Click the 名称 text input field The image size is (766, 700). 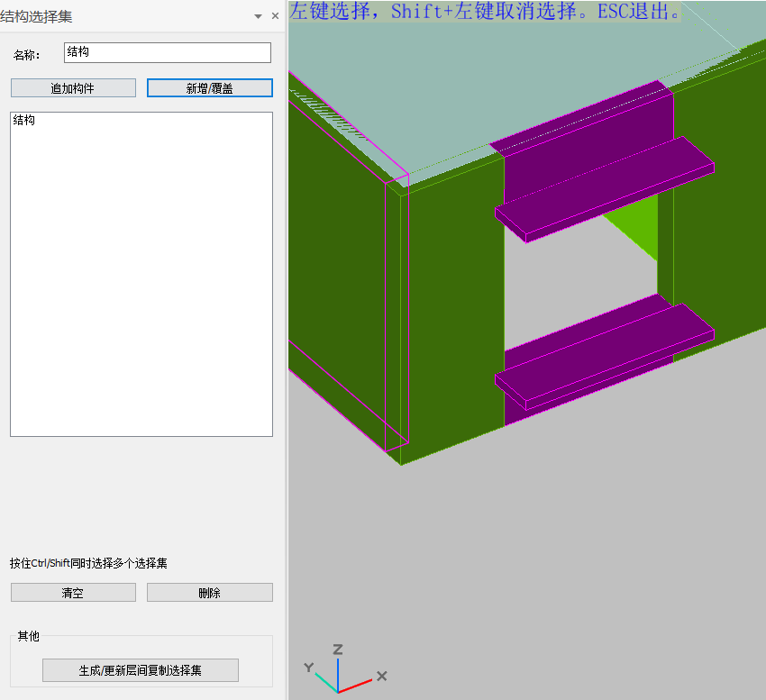point(168,53)
